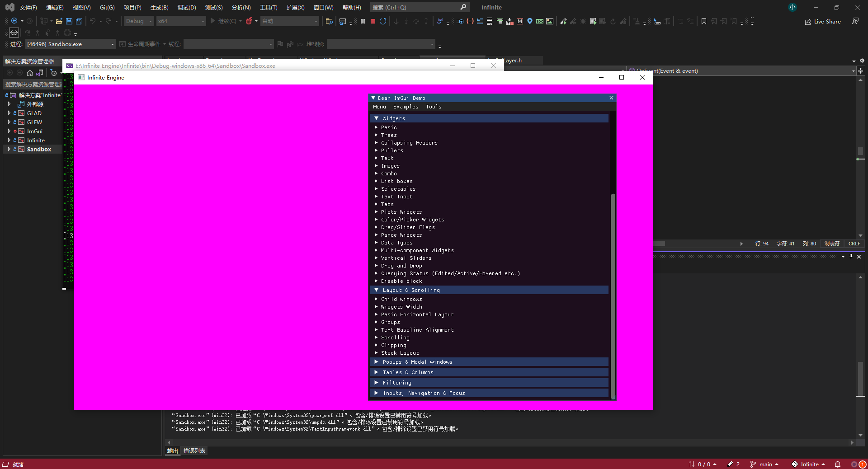The image size is (868, 469).
Task: Click the ImGui Demo vertical scrollbar
Action: point(613,296)
